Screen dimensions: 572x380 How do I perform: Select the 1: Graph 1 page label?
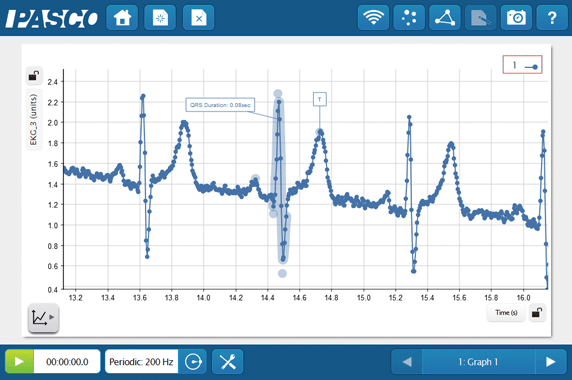pyautogui.click(x=478, y=361)
